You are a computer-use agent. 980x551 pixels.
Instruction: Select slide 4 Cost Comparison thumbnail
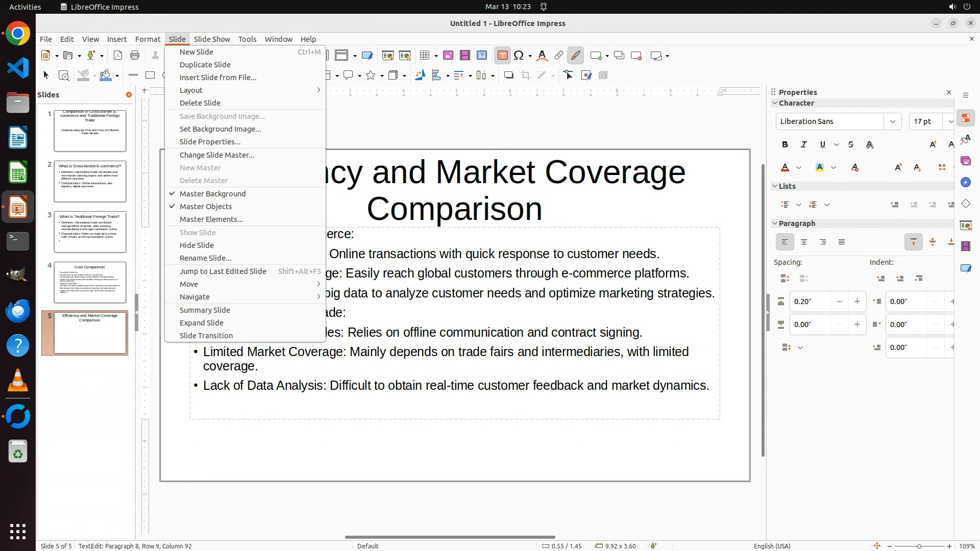(90, 282)
